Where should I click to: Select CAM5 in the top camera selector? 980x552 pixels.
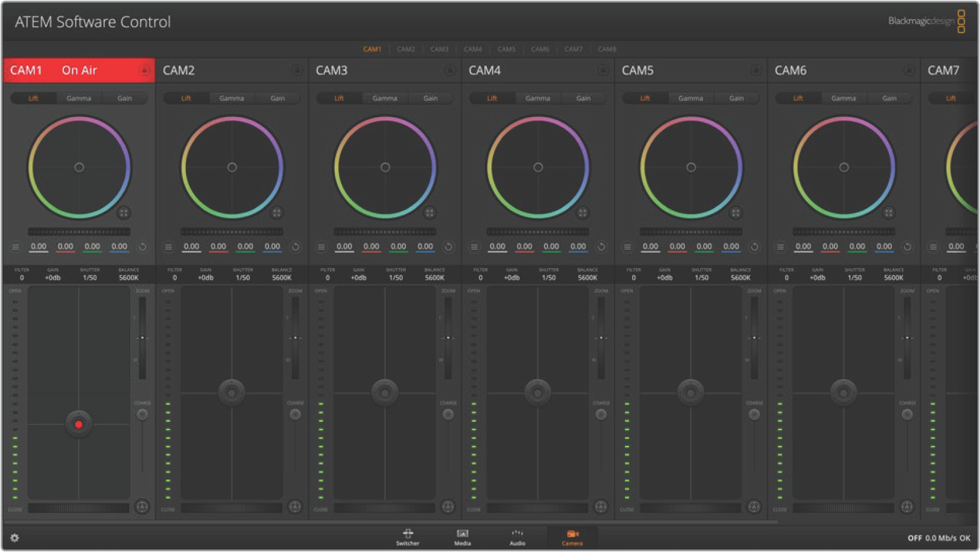point(507,49)
